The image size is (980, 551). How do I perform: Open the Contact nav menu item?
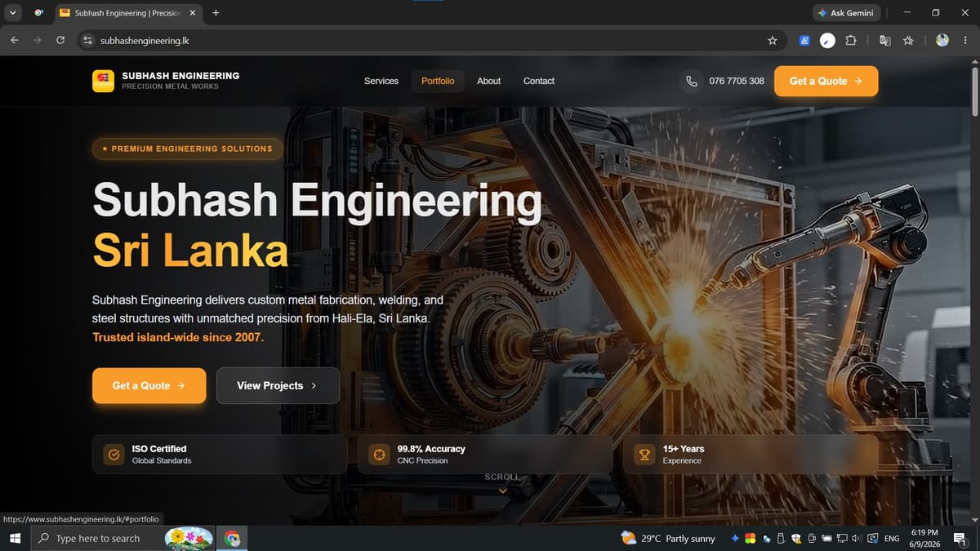(x=539, y=81)
